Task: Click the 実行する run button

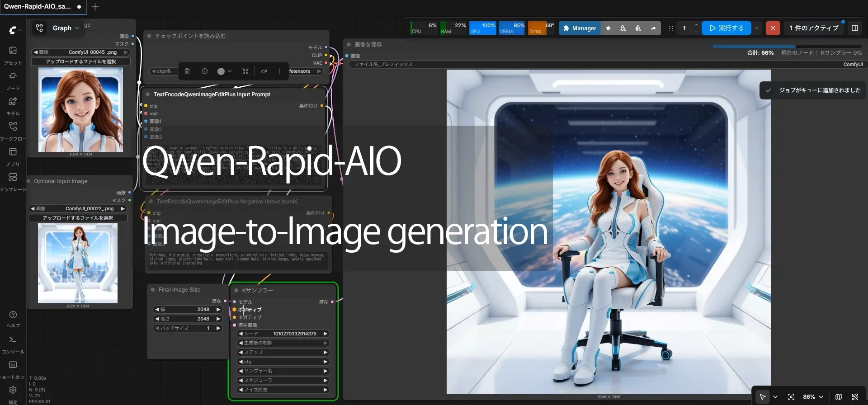Action: [x=726, y=28]
